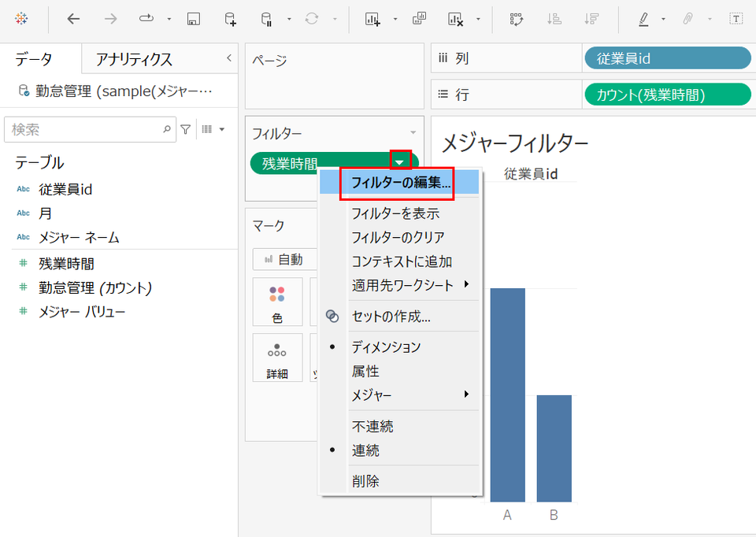This screenshot has height=537, width=756.
Task: Open dropdown arrow on 残業時間 filter pill
Action: (400, 162)
